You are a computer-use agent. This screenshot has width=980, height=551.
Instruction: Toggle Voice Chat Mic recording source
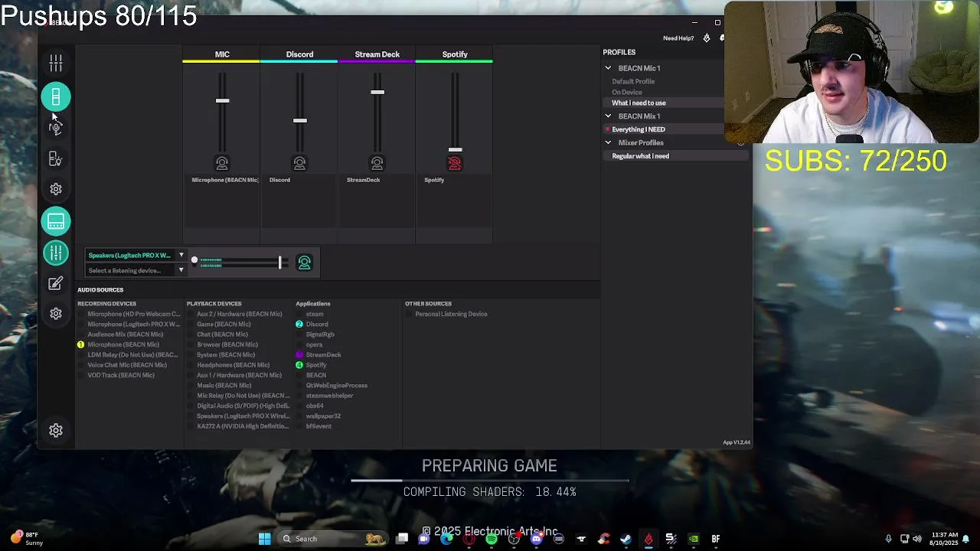click(80, 365)
